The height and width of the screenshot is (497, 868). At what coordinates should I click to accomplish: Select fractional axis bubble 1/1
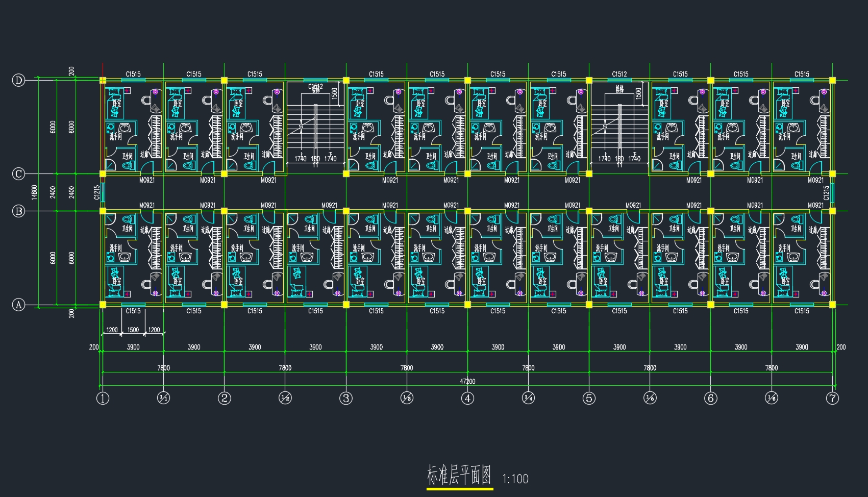pos(164,399)
